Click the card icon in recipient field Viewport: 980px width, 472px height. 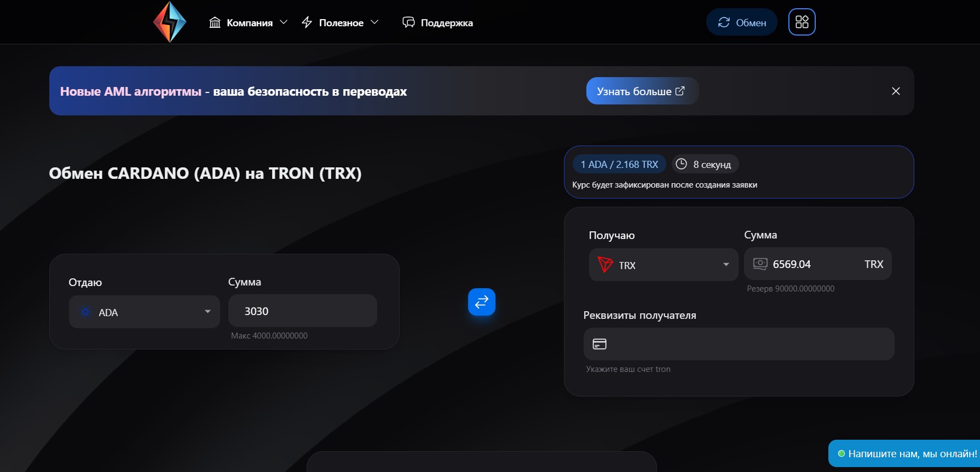pos(599,344)
